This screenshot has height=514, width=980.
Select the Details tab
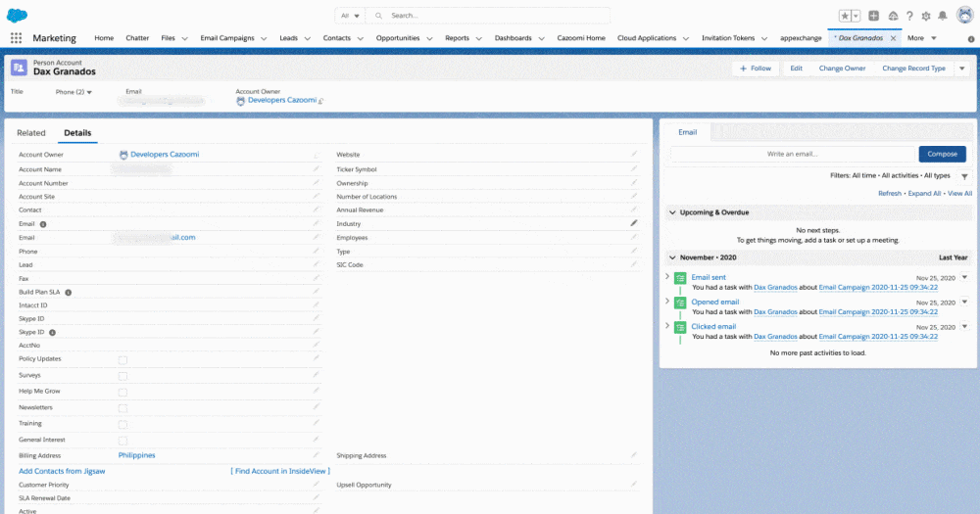(x=77, y=133)
